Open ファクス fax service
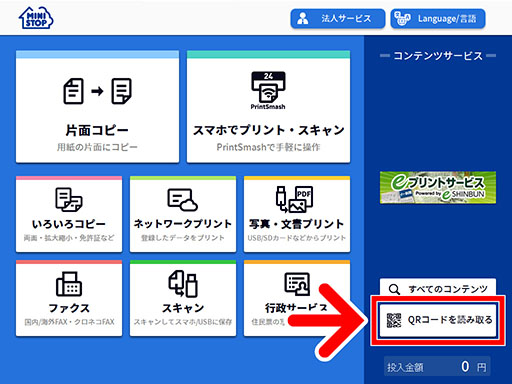 tap(69, 298)
